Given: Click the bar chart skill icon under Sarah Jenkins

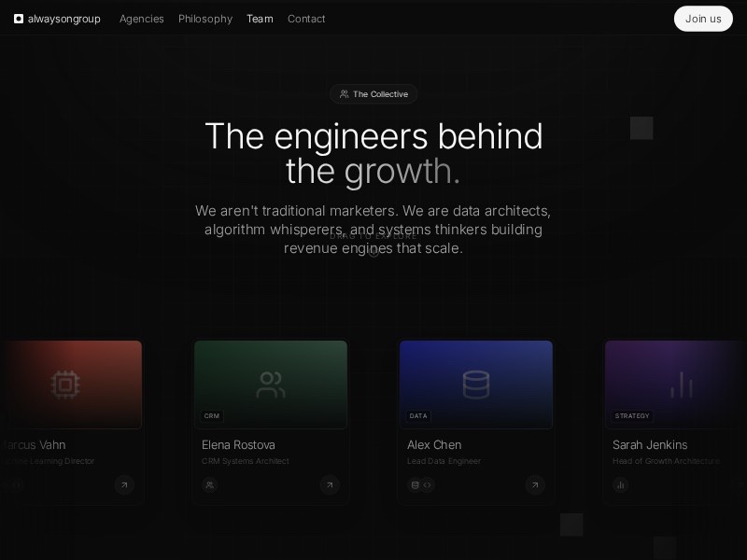Looking at the screenshot, I should click(621, 484).
